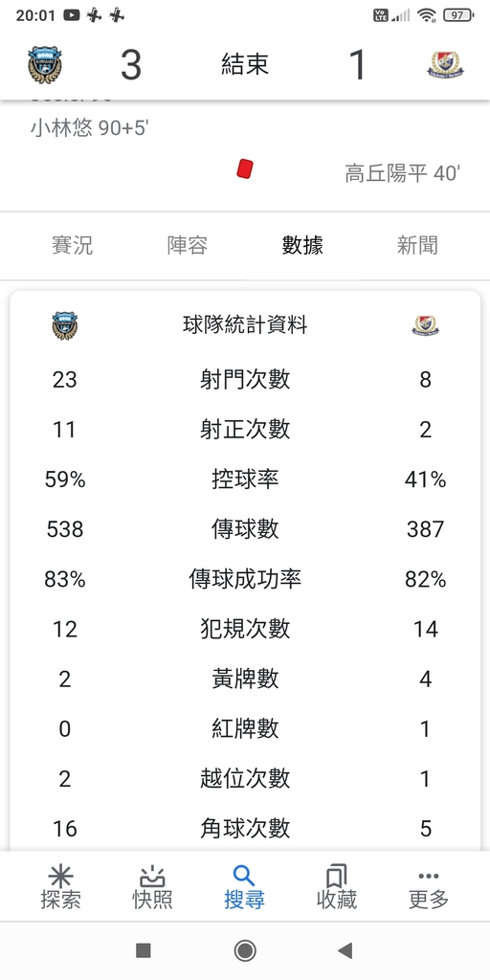
Task: Tap the Kawasaki crest in stats card
Action: coord(65,325)
